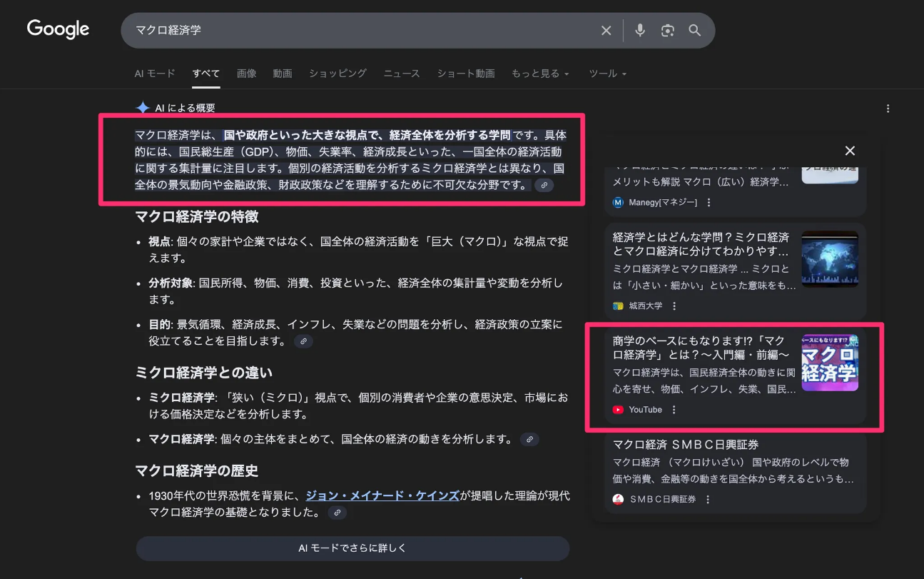924x579 pixels.
Task: Open the ジョン・メイナード・ケインズ link
Action: (382, 495)
